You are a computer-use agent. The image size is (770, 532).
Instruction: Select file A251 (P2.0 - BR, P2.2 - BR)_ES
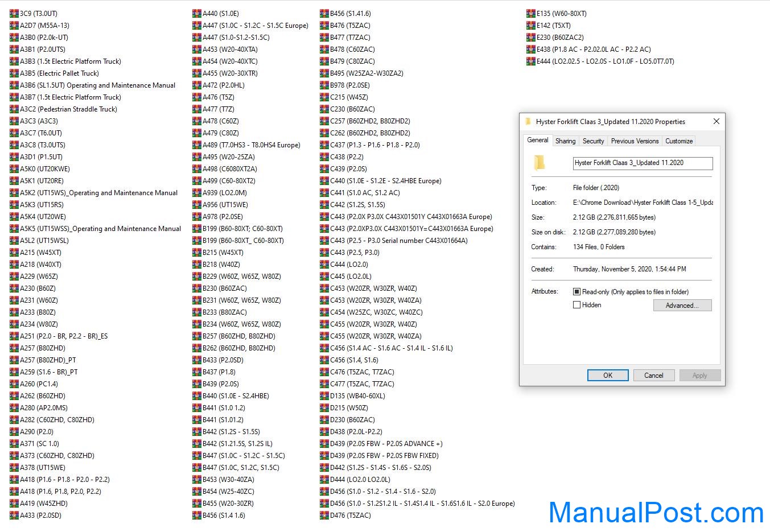59,336
